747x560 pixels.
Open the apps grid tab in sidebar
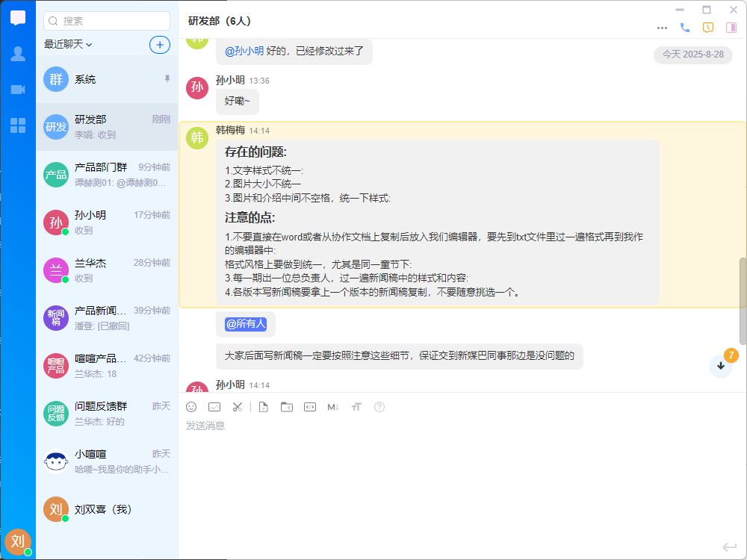pos(18,125)
